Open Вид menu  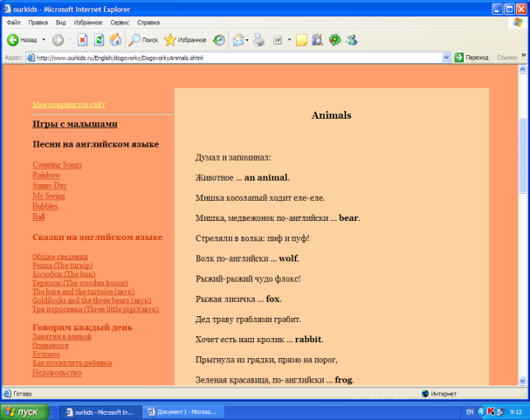click(x=60, y=23)
